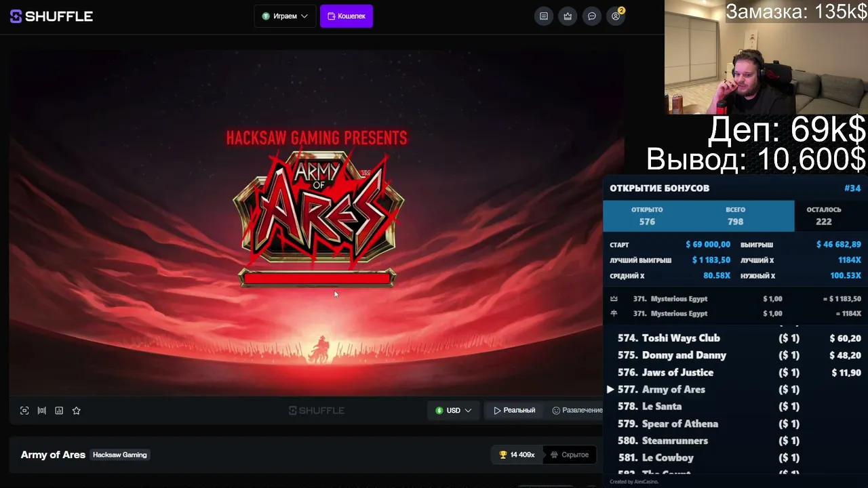Select 576. Jaws of Justice row
The width and height of the screenshot is (868, 488).
tap(735, 372)
